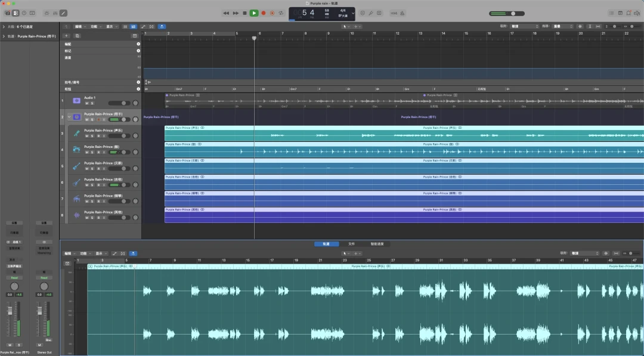Switch to the 智能速度 tab in the editor
This screenshot has height=356, width=644.
point(377,244)
